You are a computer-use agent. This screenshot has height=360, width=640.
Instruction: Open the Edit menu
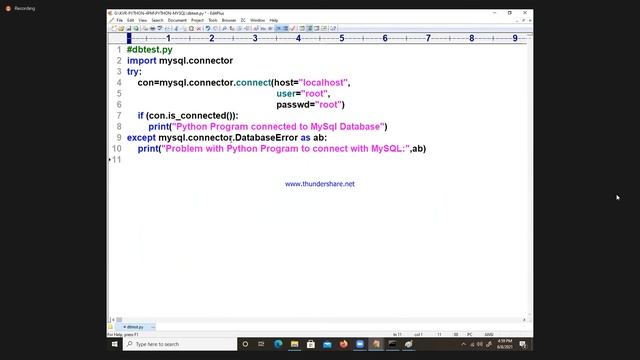tap(131, 20)
